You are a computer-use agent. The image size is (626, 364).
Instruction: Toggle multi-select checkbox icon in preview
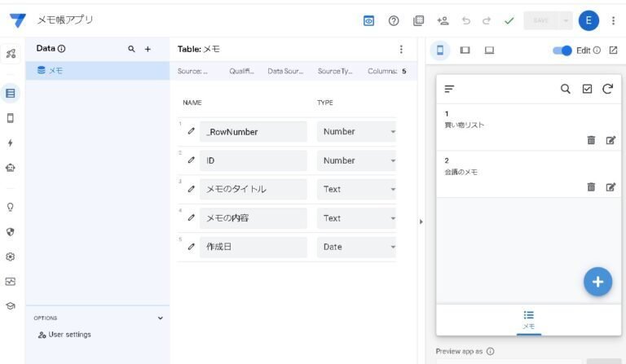click(x=587, y=89)
